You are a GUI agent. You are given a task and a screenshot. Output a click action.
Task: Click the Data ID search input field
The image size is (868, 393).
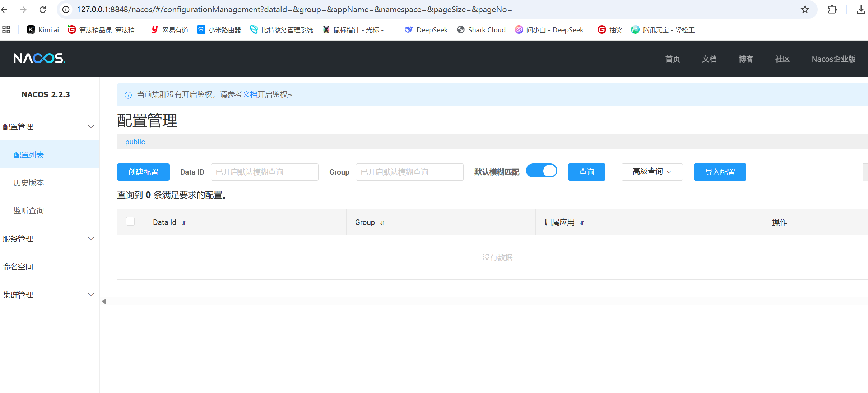[264, 172]
